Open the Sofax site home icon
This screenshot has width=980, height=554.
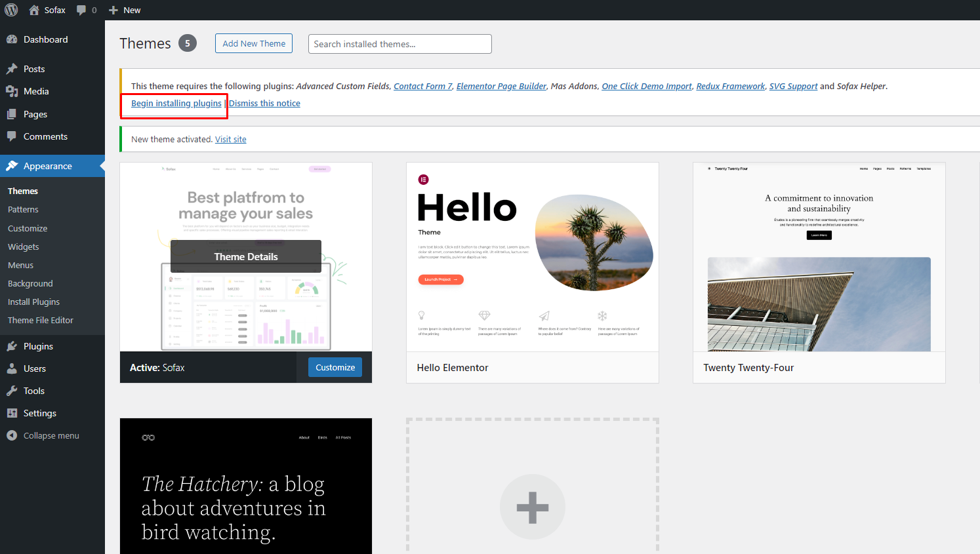click(x=34, y=10)
